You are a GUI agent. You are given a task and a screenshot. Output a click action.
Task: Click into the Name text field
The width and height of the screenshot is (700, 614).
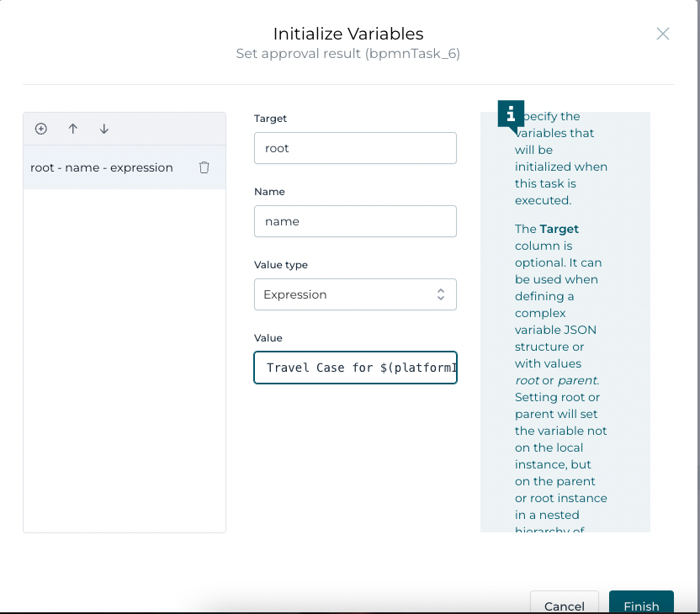point(354,221)
